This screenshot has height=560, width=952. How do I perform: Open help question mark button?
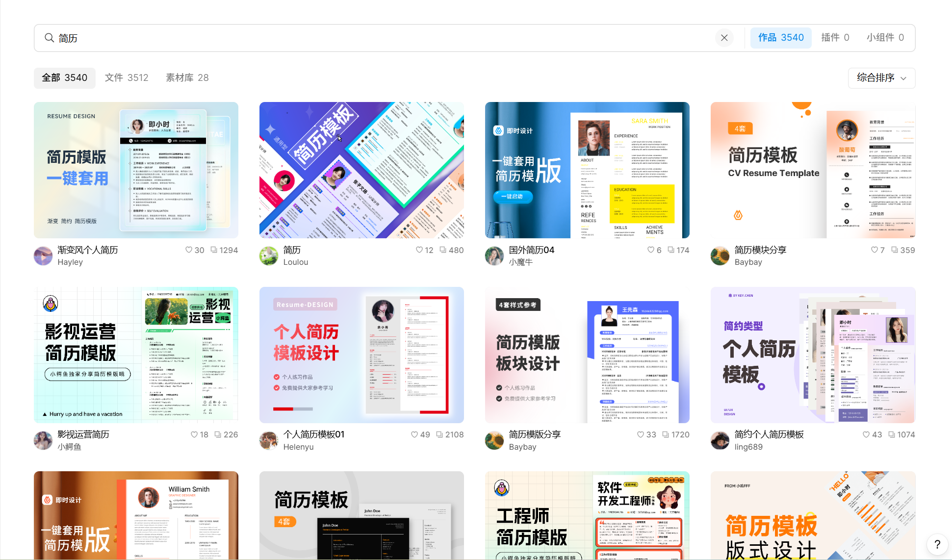coord(937,544)
